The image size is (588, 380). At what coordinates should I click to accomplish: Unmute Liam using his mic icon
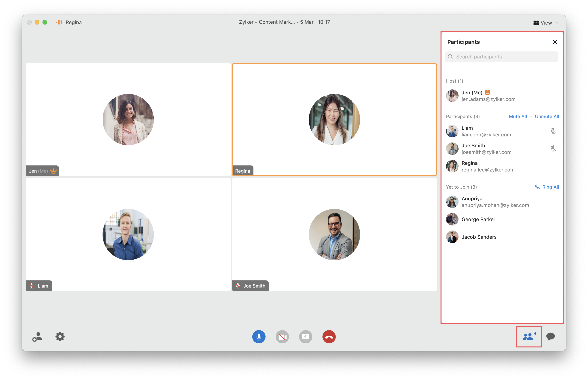(553, 131)
